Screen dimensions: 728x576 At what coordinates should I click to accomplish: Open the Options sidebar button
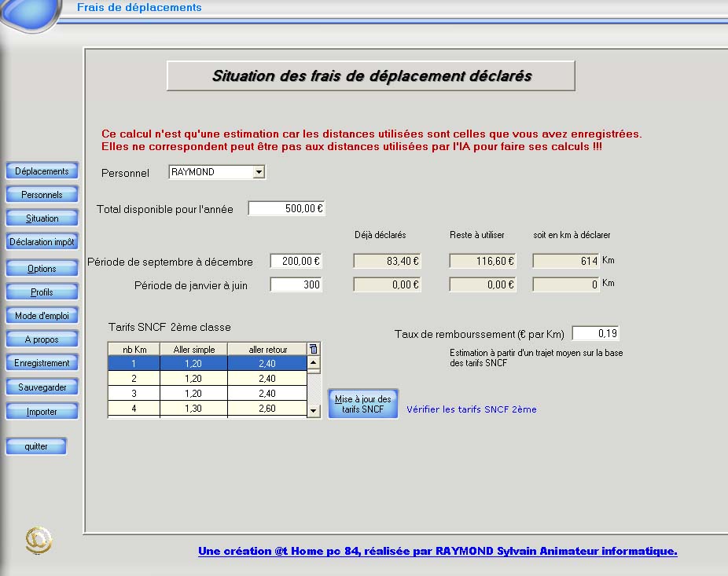42,269
